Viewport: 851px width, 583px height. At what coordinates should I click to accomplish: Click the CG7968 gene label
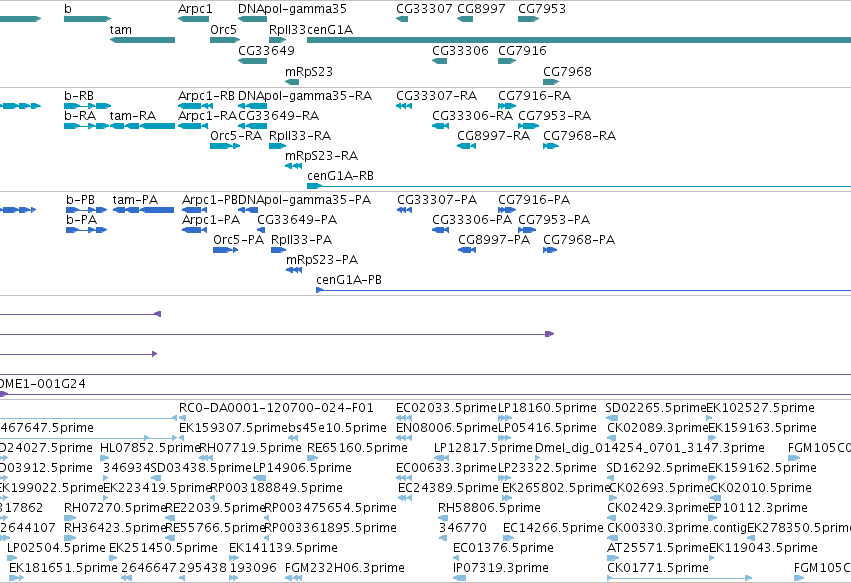567,72
